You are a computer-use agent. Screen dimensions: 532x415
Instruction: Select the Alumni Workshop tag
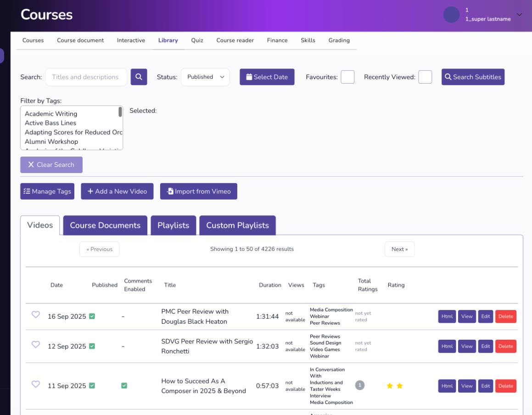tap(51, 142)
